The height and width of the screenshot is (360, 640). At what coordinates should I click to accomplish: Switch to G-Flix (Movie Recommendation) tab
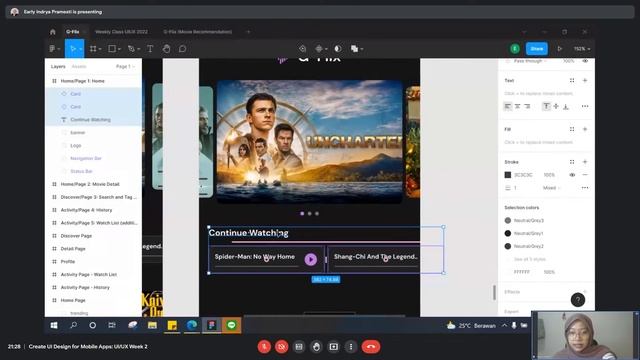point(198,32)
